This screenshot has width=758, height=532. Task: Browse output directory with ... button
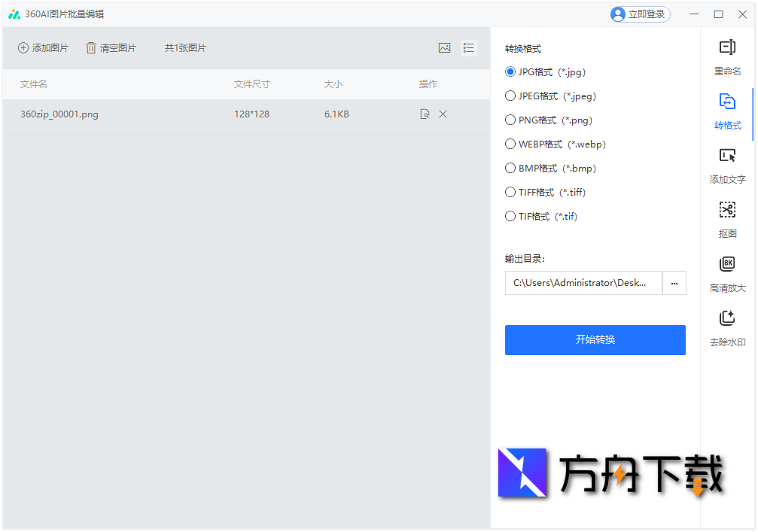[x=674, y=282]
